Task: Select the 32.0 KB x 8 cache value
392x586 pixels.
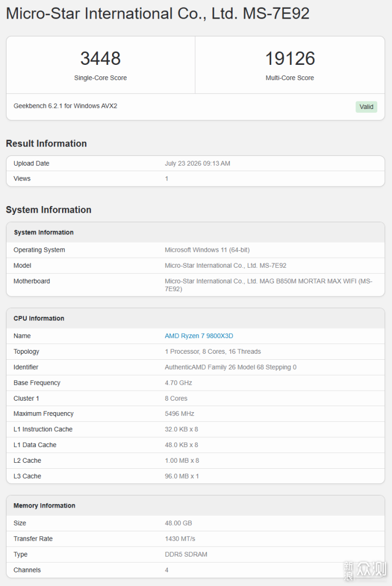Action: [x=181, y=429]
